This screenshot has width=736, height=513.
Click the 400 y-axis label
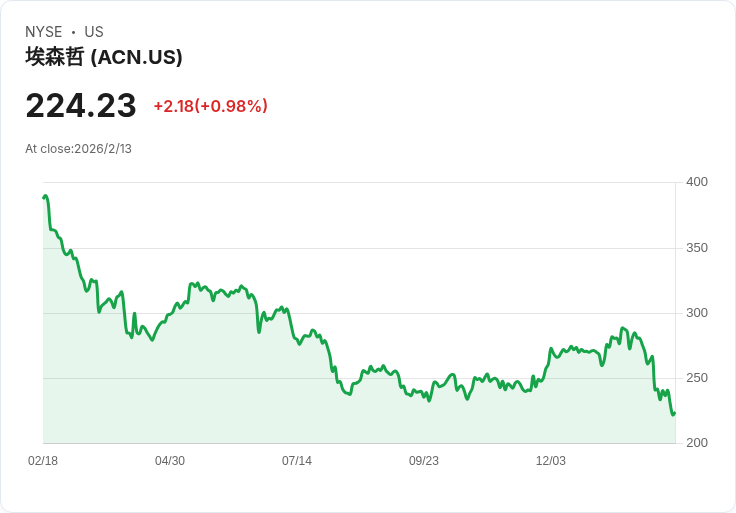(x=696, y=182)
